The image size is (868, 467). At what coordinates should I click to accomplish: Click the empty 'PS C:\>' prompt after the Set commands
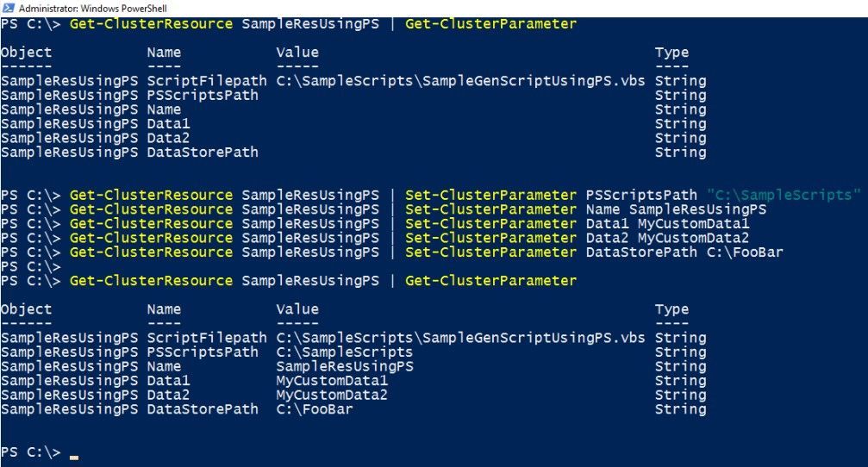(x=31, y=266)
